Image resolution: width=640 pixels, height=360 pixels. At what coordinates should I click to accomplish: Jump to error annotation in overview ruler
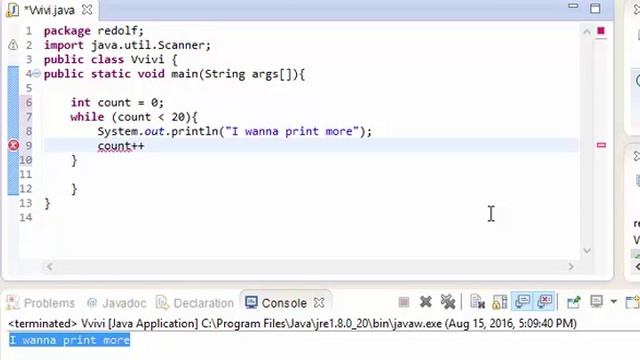pos(601,145)
